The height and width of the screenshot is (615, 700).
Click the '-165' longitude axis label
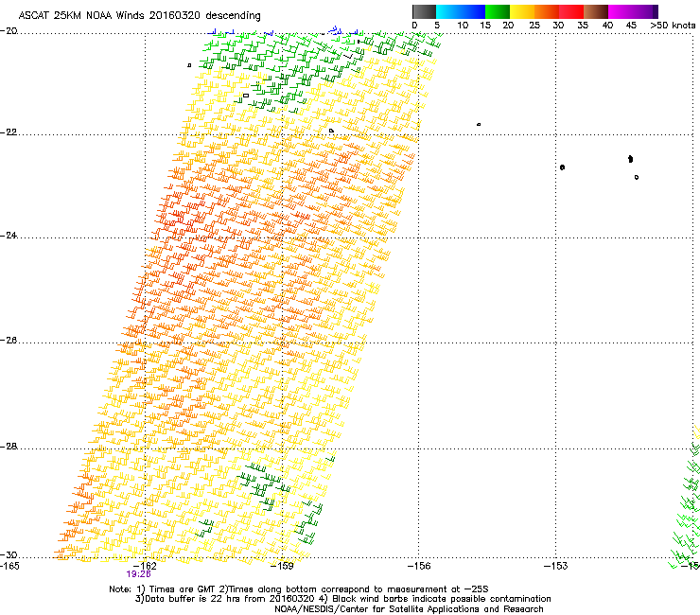pyautogui.click(x=9, y=566)
